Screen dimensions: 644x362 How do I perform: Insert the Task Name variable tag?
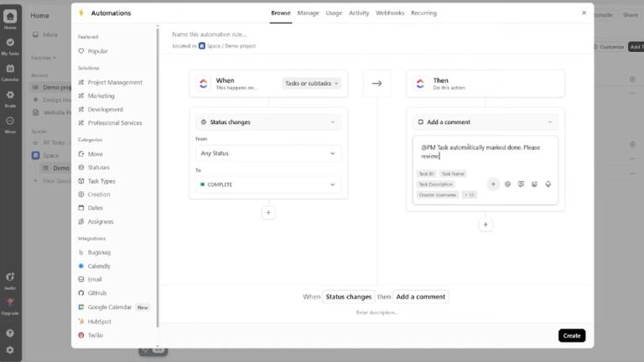point(453,174)
